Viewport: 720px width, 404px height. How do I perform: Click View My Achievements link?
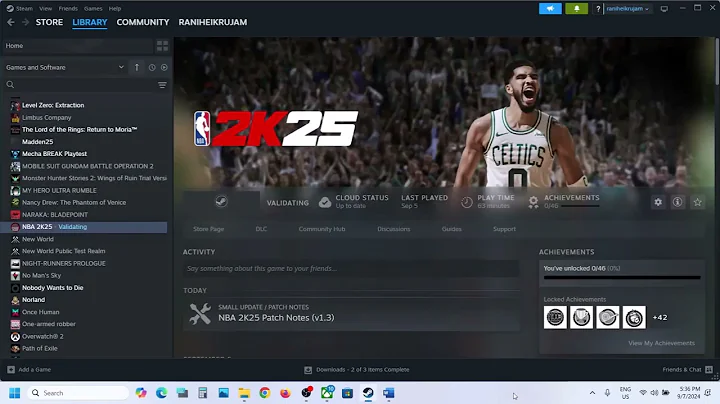point(661,343)
